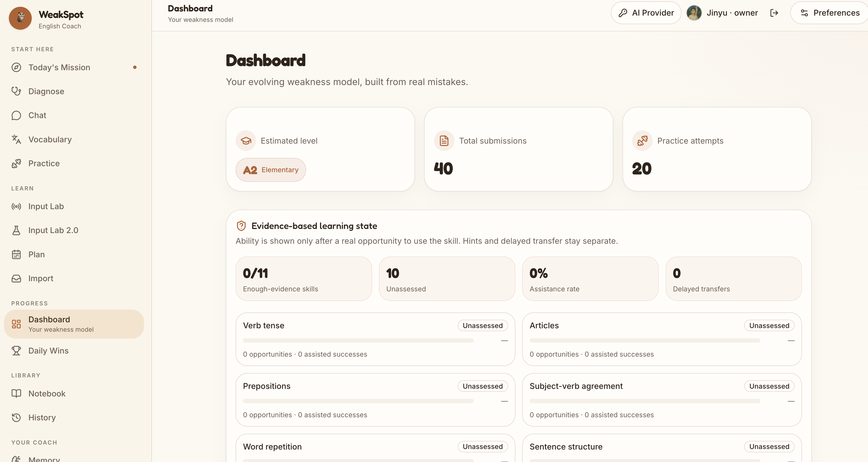This screenshot has height=462, width=868.
Task: Click the Daily Wins trophy icon
Action: tap(16, 351)
